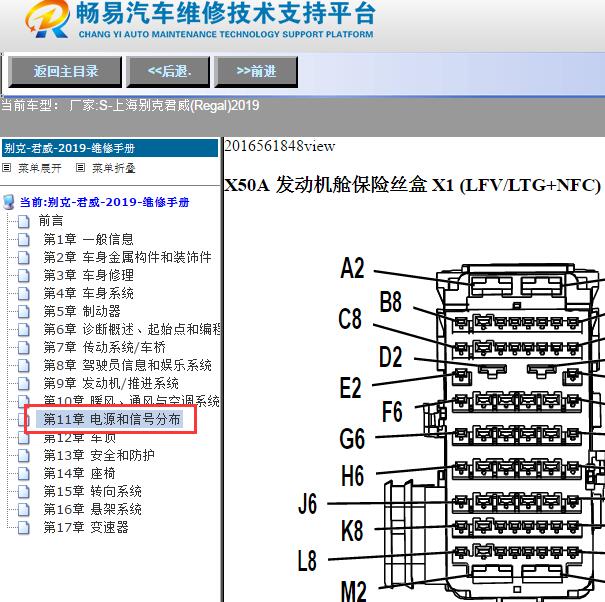Screen dimensions: 605x602
Task: Click the 2016561848view text
Action: (x=279, y=146)
